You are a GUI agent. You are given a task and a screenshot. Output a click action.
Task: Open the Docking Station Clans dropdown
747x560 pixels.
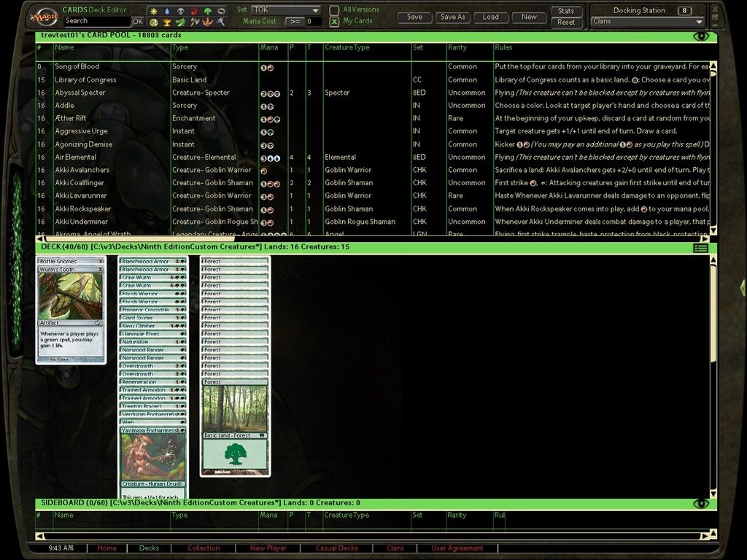648,22
